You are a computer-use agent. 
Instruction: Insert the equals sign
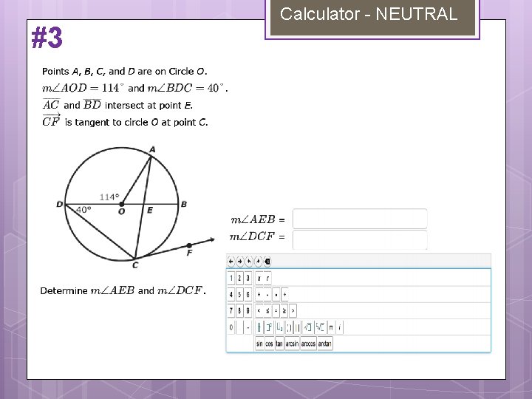[276, 311]
